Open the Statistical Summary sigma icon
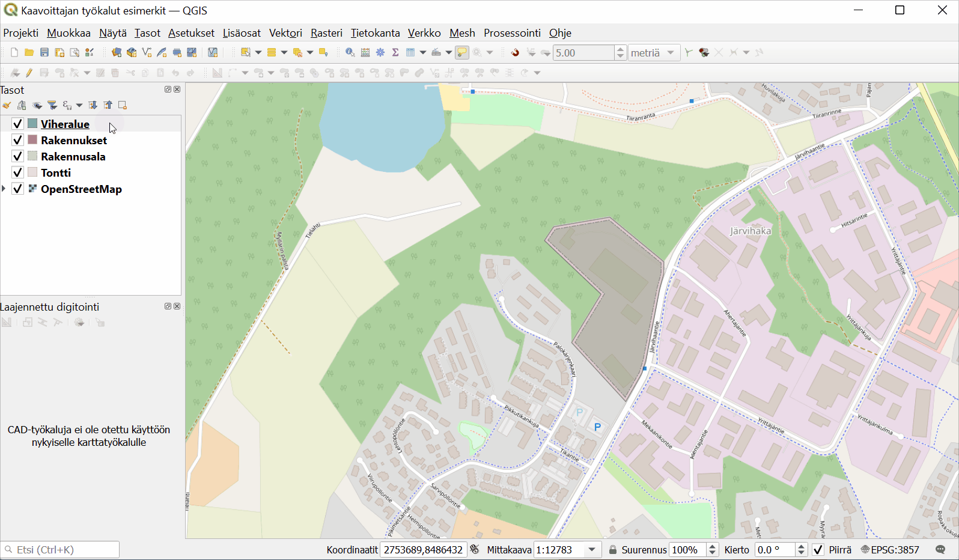Screen dimensions: 959x560 [395, 53]
